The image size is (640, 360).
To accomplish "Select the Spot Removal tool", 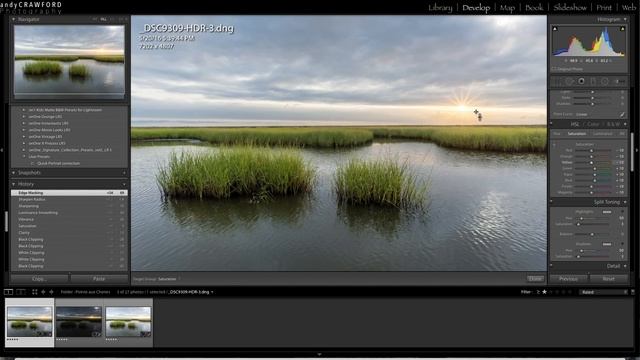I will pyautogui.click(x=569, y=81).
